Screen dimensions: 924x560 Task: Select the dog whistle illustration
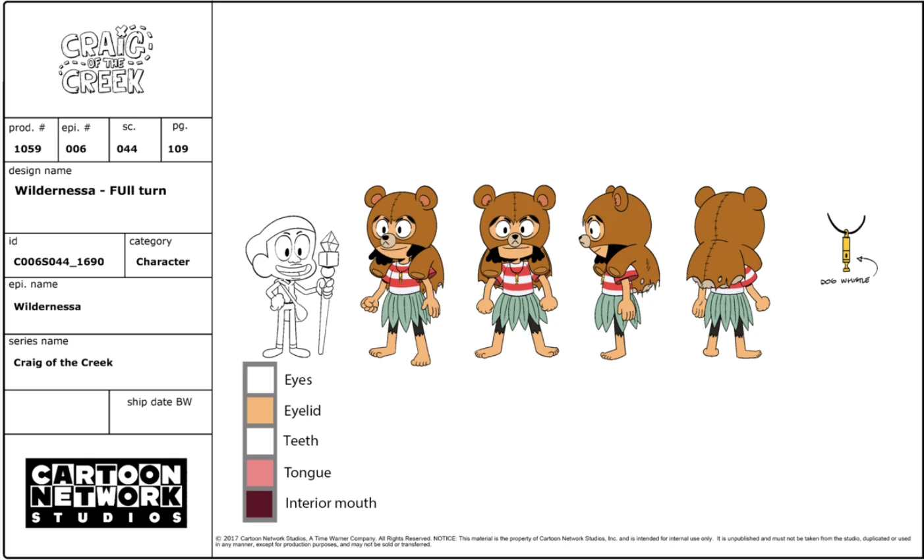[x=847, y=250]
